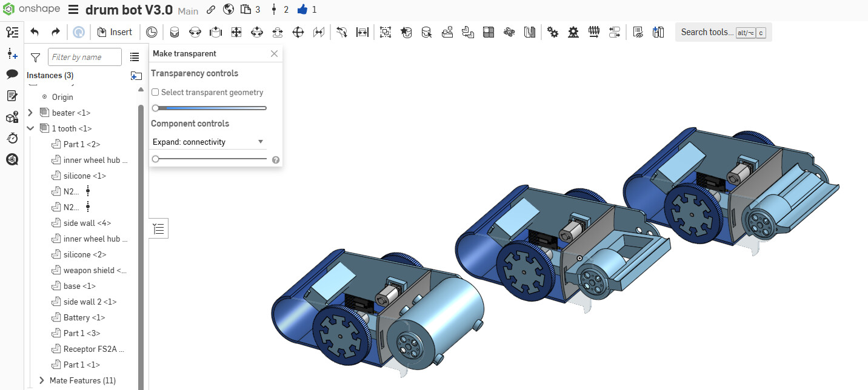Viewport: 868px width, 390px height.
Task: Open the comments speech bubble panel
Action: pyautogui.click(x=12, y=74)
